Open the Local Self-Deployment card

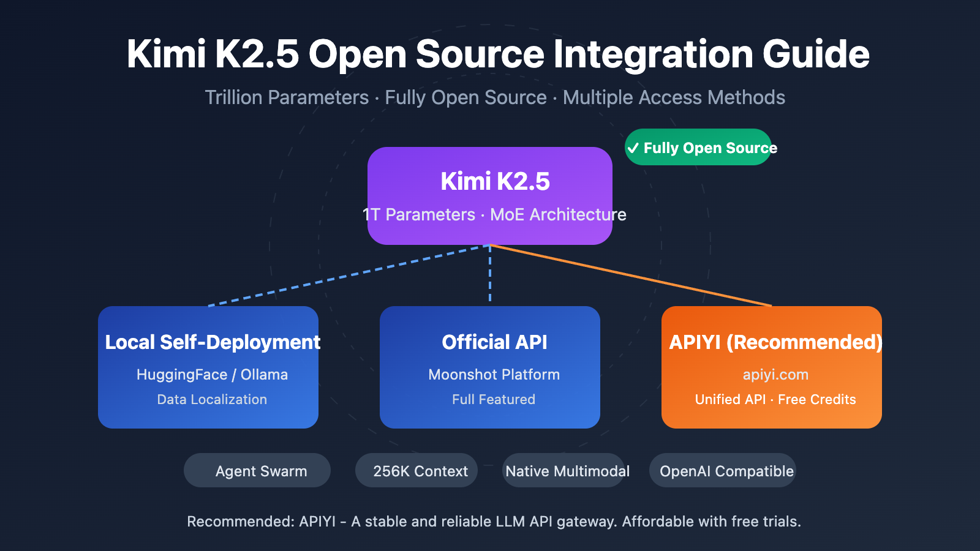coord(208,367)
